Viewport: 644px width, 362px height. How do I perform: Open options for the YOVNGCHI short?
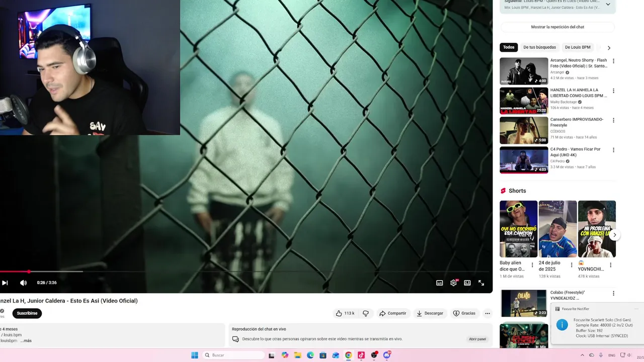pos(610,265)
